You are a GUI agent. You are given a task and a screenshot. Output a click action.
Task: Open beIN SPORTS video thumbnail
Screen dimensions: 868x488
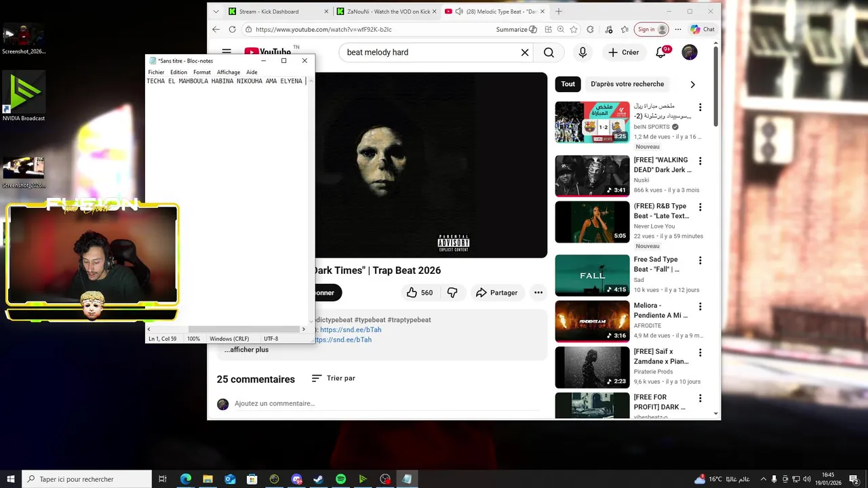(x=592, y=122)
